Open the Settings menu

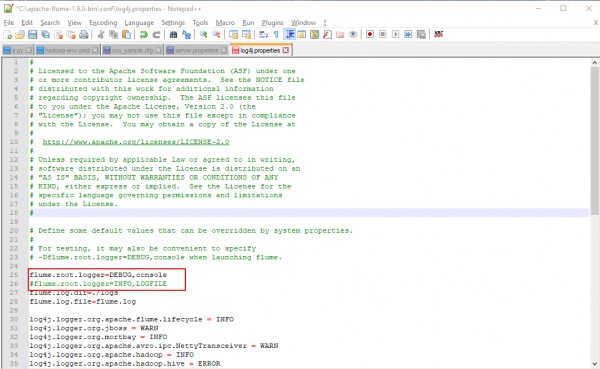tap(173, 23)
